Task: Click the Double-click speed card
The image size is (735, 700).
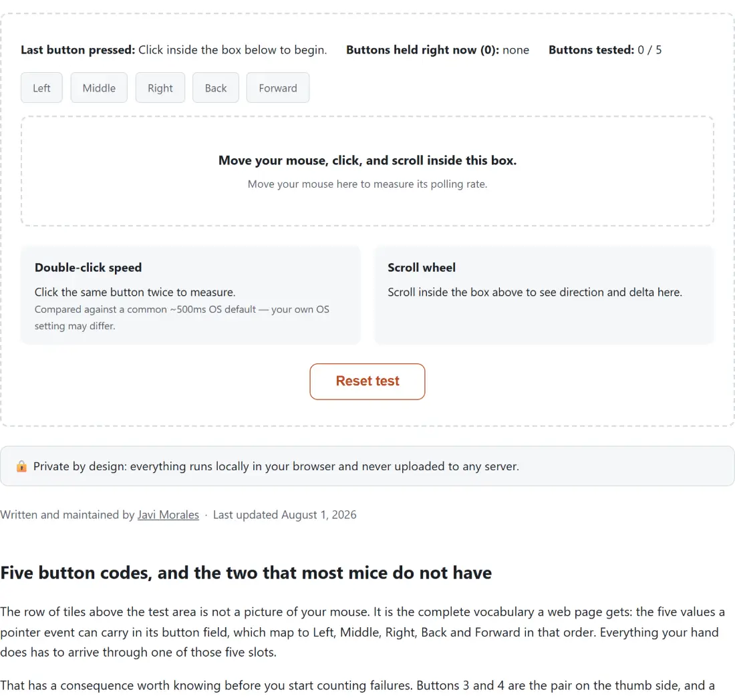Action: 191,295
